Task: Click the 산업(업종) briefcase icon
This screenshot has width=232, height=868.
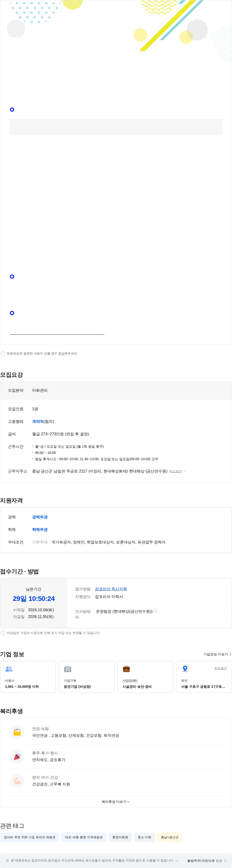Action: [126, 669]
